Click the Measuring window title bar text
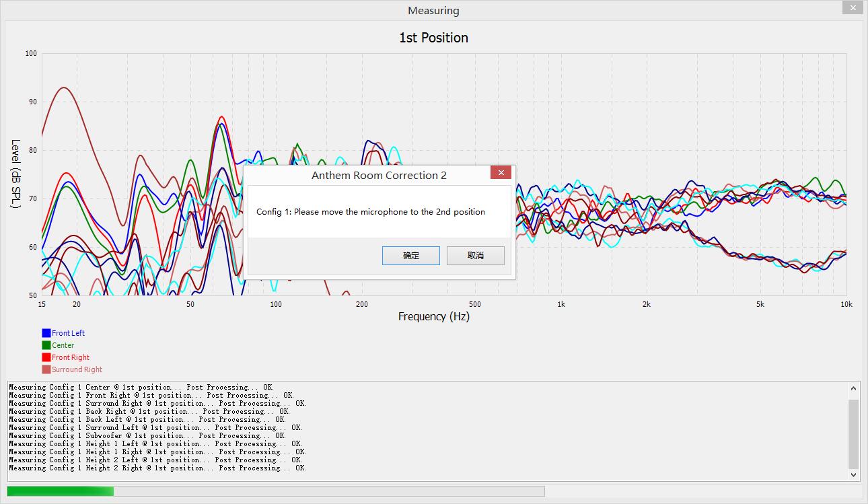This screenshot has width=868, height=504. [x=433, y=11]
